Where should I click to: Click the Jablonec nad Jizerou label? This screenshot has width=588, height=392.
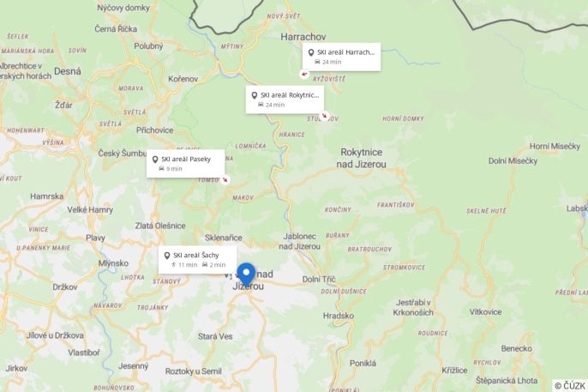(x=299, y=241)
